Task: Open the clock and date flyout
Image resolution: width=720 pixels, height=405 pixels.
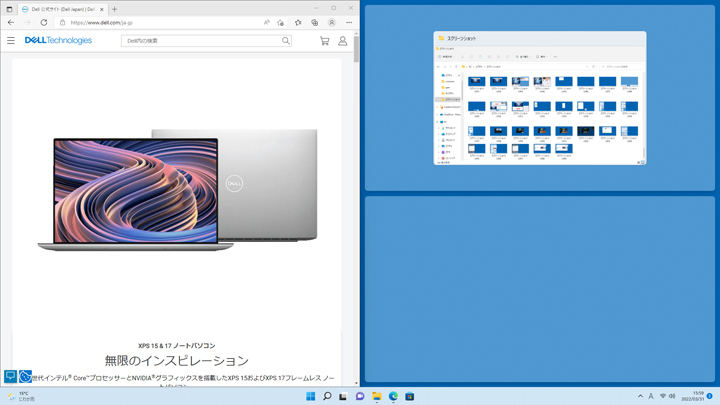Action: [693, 396]
